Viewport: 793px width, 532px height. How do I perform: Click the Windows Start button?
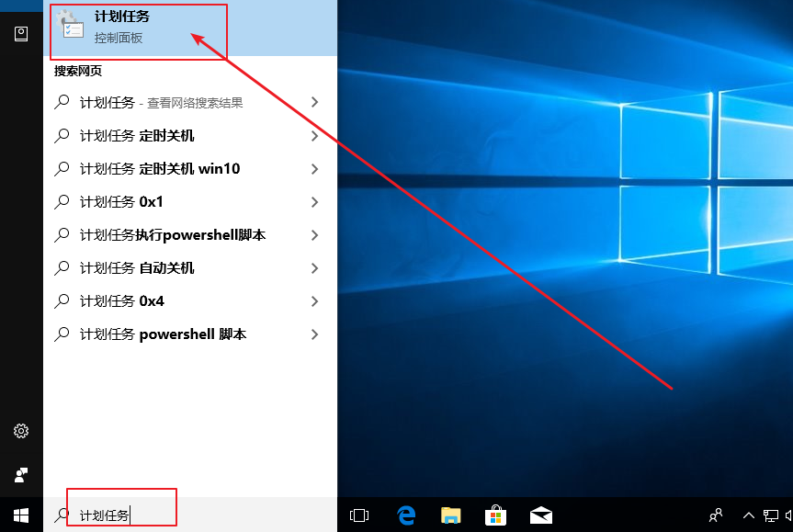coord(21,515)
